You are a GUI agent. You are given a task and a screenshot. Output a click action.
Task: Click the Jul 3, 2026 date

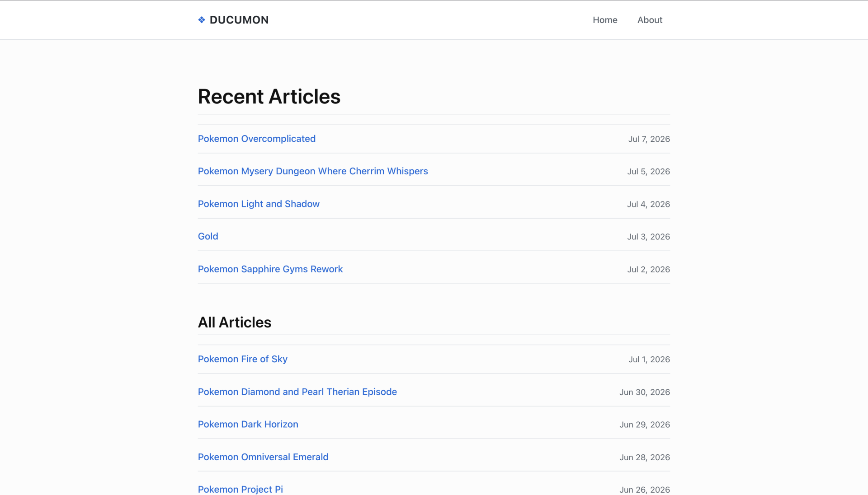pyautogui.click(x=649, y=237)
